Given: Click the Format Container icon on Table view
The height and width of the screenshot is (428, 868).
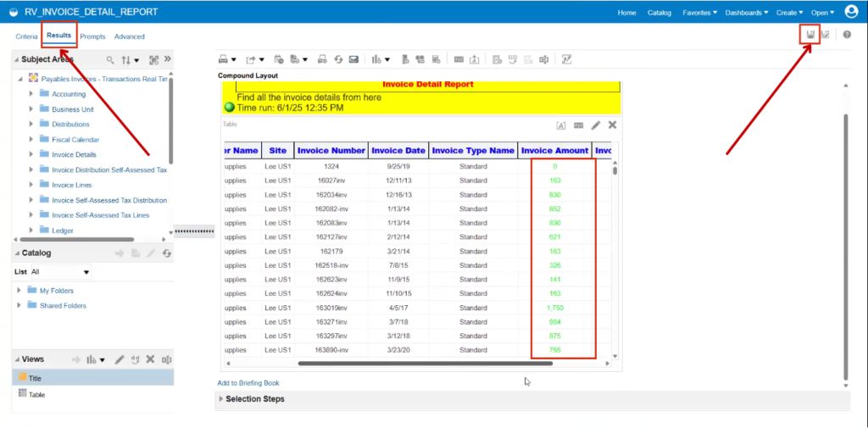Looking at the screenshot, I should [x=561, y=125].
